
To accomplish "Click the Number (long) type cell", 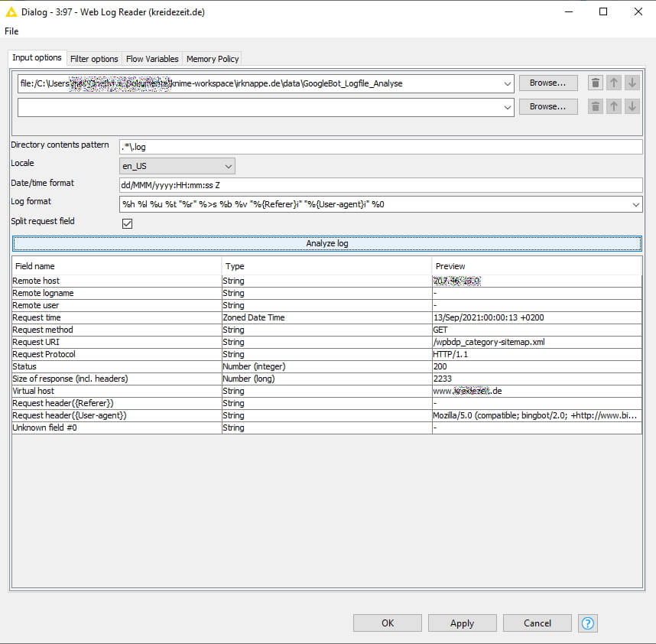I will 326,379.
